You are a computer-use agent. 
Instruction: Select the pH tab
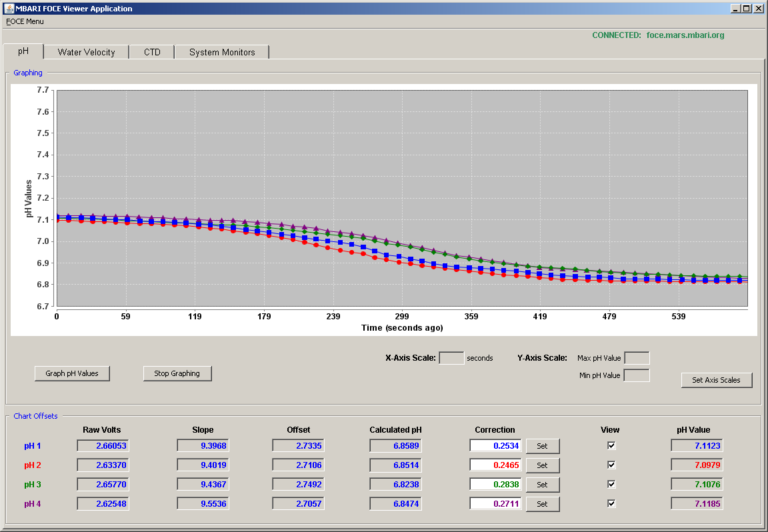pos(23,51)
